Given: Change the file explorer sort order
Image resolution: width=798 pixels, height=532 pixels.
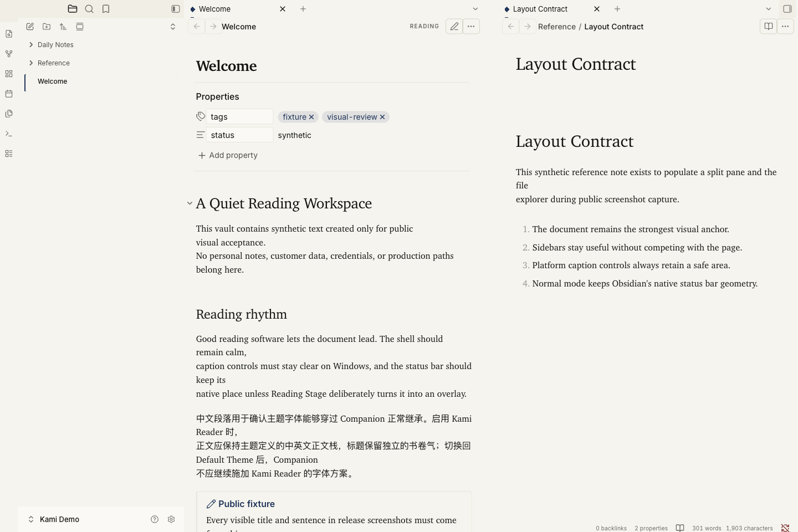Looking at the screenshot, I should pos(63,27).
